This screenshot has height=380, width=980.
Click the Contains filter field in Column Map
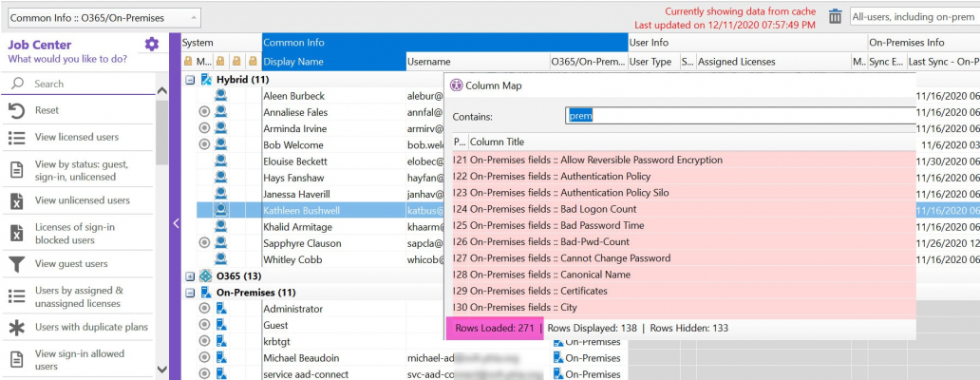pos(741,116)
